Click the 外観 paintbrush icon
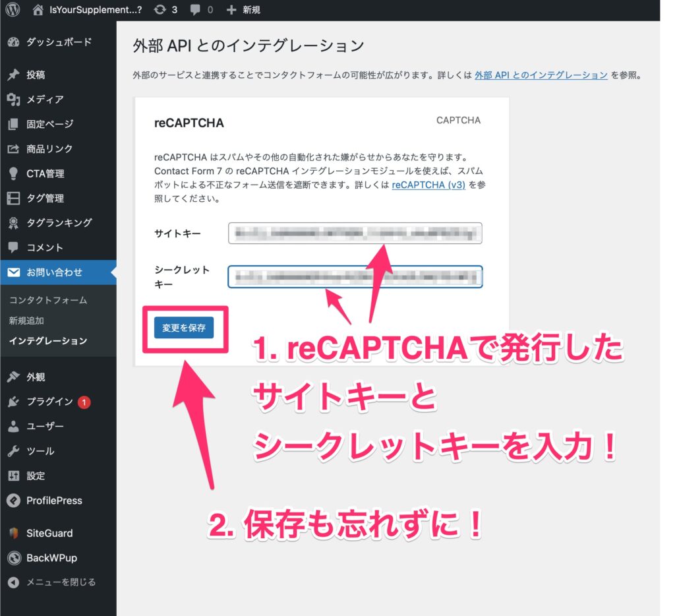The width and height of the screenshot is (675, 616). click(13, 377)
